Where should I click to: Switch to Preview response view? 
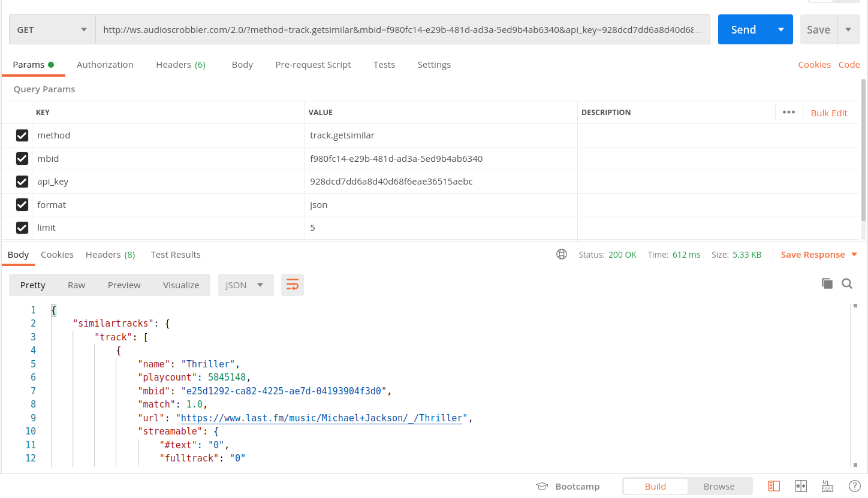click(x=124, y=285)
